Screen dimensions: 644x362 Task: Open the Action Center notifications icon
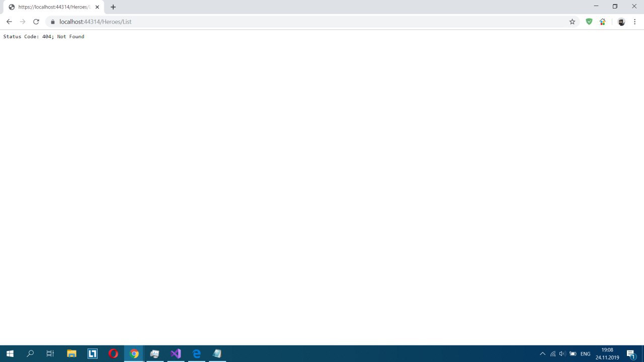[x=631, y=354]
